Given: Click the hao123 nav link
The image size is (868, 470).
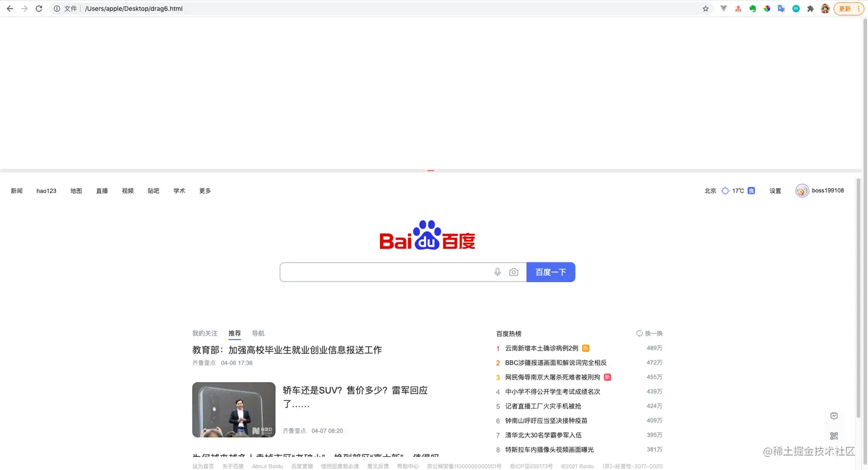Looking at the screenshot, I should coord(46,191).
